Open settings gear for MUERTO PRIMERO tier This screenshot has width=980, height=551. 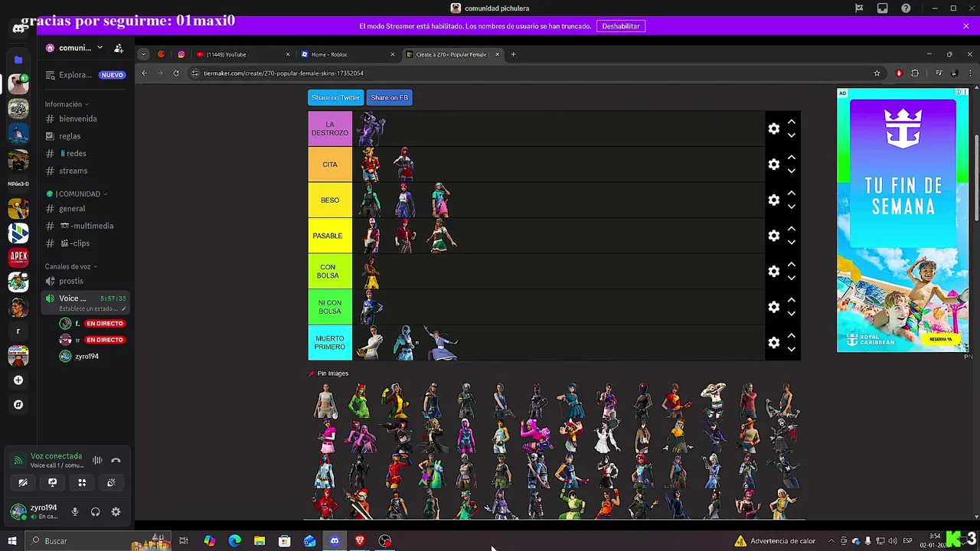tap(773, 342)
